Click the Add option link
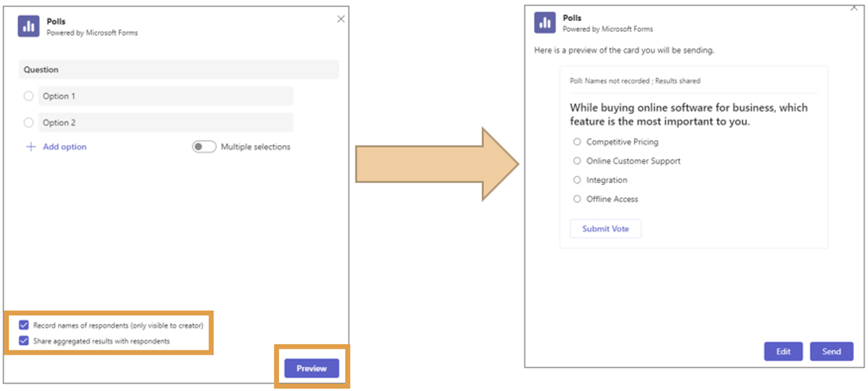Screen dimensions: 868x391 pyautogui.click(x=64, y=146)
